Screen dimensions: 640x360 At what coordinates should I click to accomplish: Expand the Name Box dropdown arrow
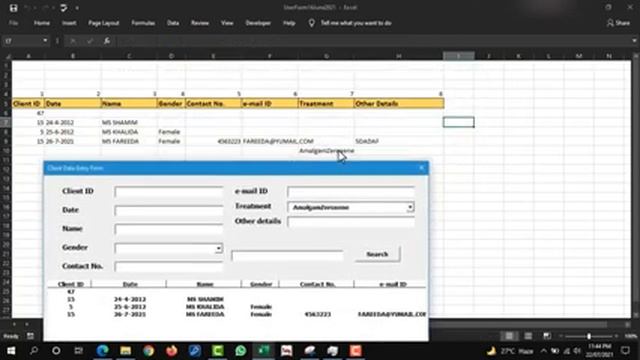(x=45, y=41)
